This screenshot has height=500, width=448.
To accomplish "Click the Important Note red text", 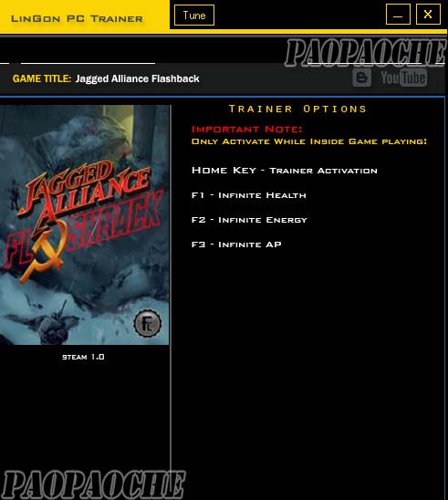I will point(246,130).
